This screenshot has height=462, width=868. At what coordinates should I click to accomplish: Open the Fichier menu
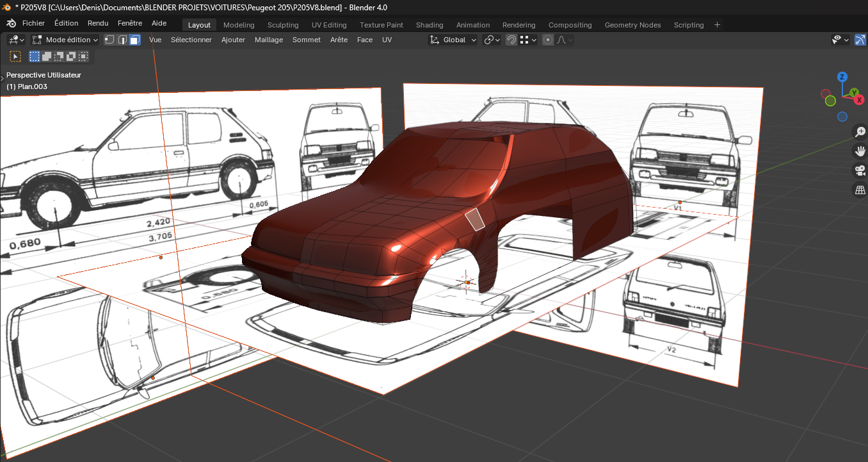point(33,23)
